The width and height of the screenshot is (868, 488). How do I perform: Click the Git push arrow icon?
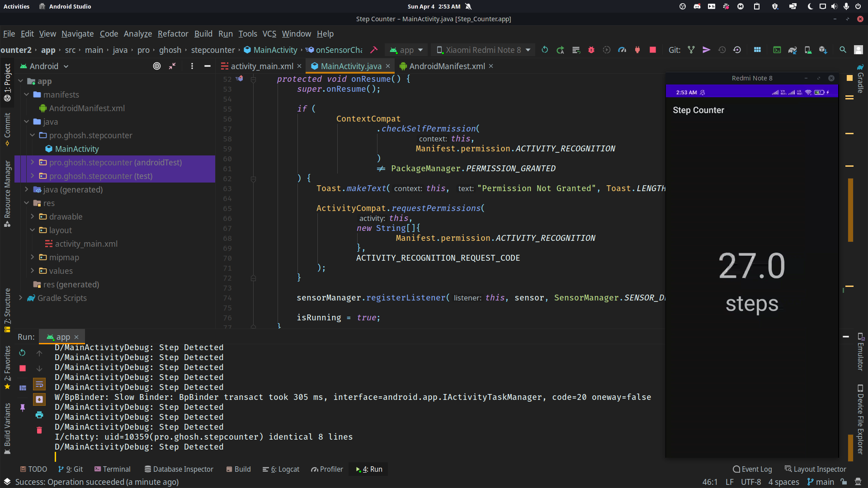(706, 50)
